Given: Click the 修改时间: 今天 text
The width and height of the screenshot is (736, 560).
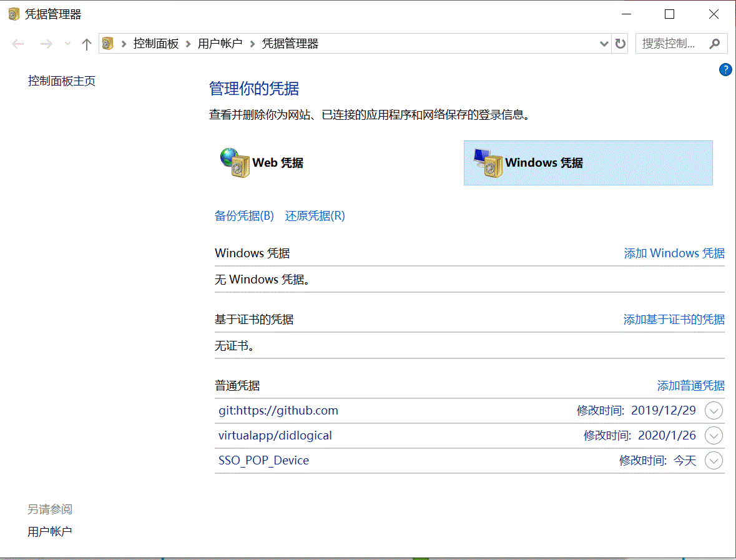Looking at the screenshot, I should 657,461.
